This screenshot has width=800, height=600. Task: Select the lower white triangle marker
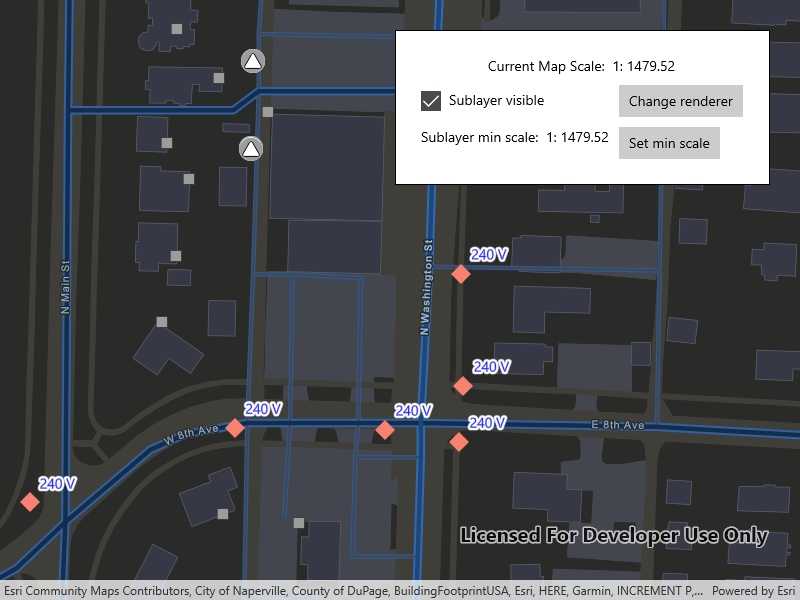pyautogui.click(x=251, y=149)
